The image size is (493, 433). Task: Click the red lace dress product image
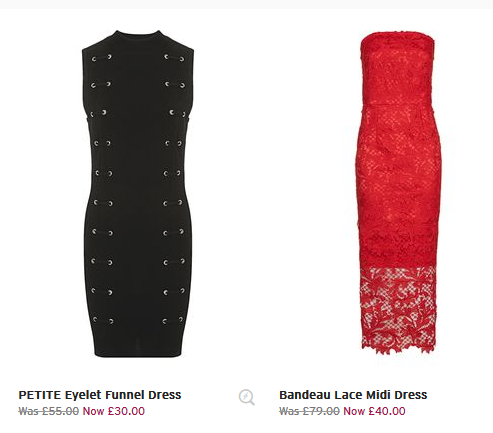coord(399,193)
